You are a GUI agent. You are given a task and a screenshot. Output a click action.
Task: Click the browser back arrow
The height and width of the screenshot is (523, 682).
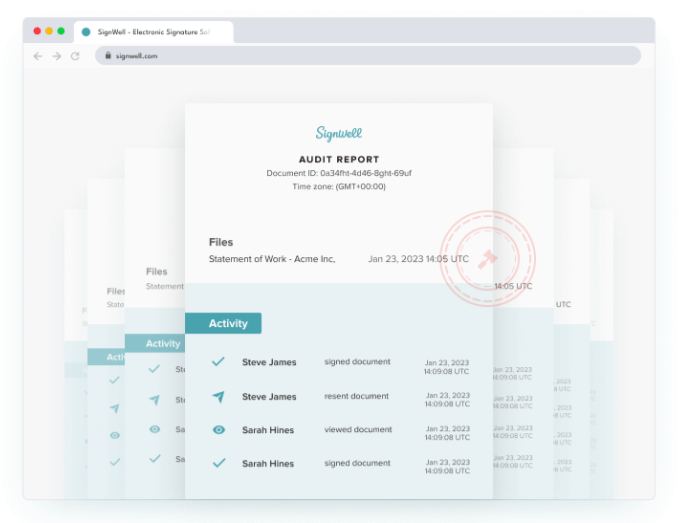38,56
